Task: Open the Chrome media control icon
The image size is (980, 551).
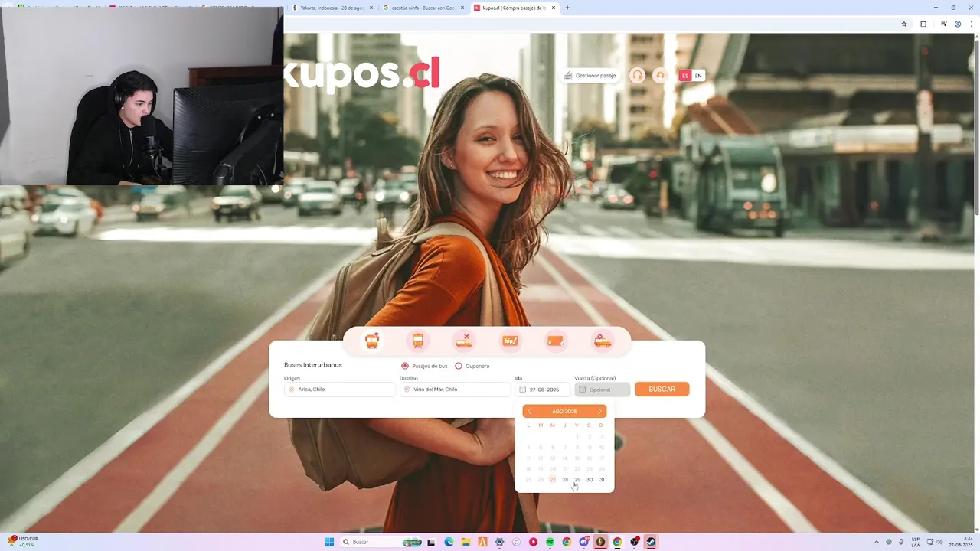Action: [x=943, y=24]
